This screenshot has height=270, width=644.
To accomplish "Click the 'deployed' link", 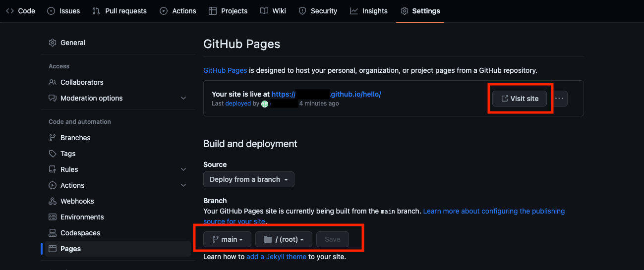I will coord(238,104).
